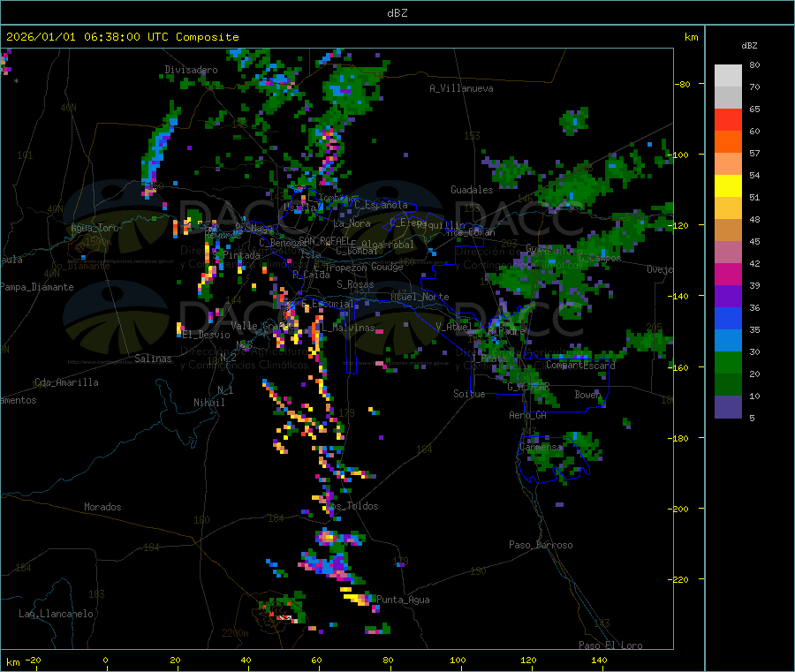Viewport: 795px width, 672px height.
Task: Click the slate 5-10 dBZ legend swatch
Action: (728, 407)
